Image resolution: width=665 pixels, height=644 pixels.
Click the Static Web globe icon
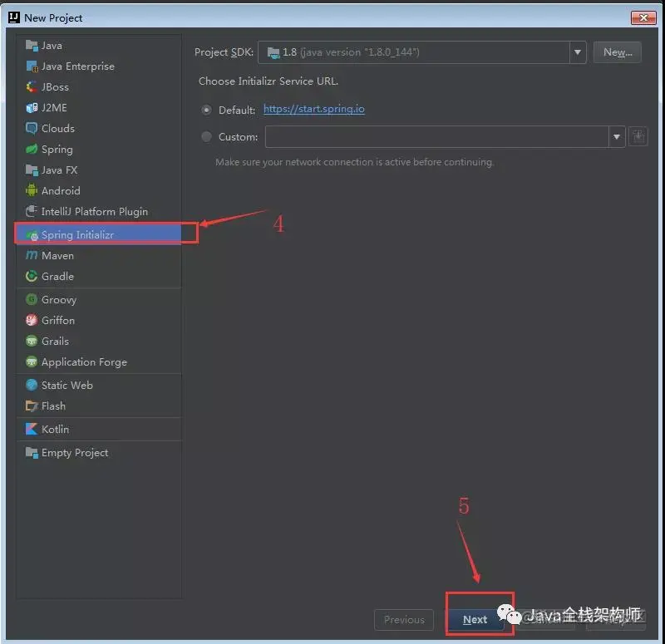tap(32, 385)
